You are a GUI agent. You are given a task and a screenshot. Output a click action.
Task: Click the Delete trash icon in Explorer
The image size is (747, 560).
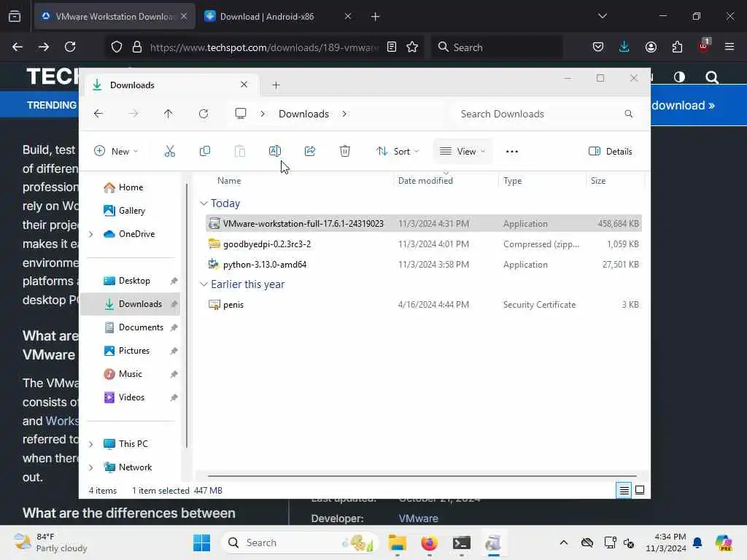[x=345, y=152]
